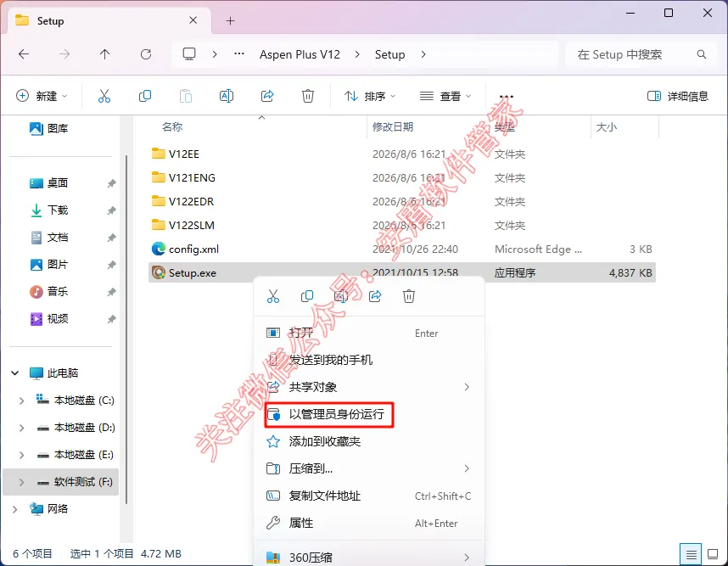Open the New (新建) dropdown
This screenshot has width=728, height=566.
(x=42, y=96)
